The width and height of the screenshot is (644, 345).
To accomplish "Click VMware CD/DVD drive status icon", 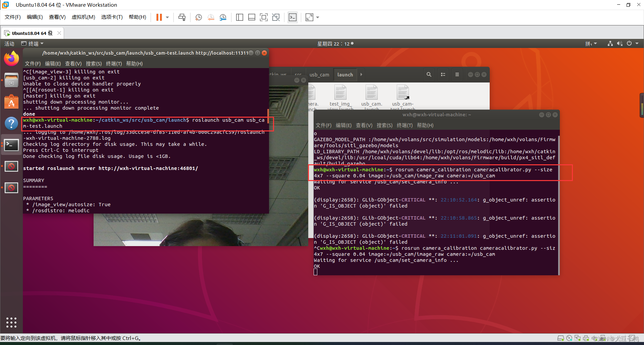I will click(x=569, y=338).
